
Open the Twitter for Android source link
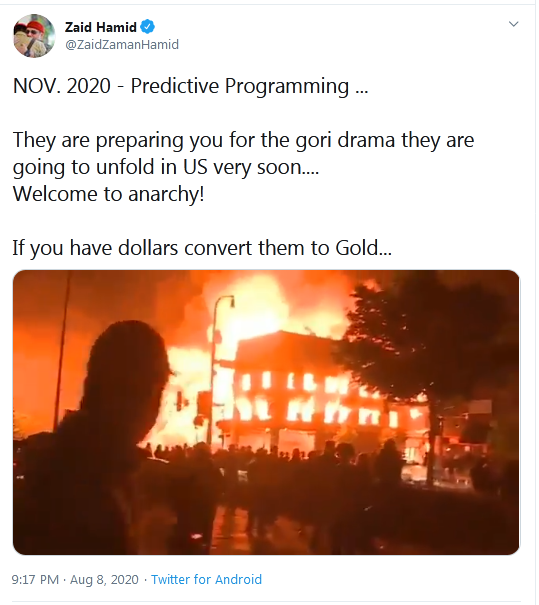click(x=206, y=580)
